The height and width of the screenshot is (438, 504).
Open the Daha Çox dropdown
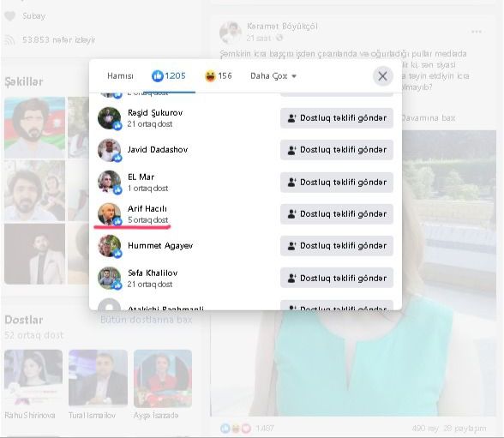273,75
